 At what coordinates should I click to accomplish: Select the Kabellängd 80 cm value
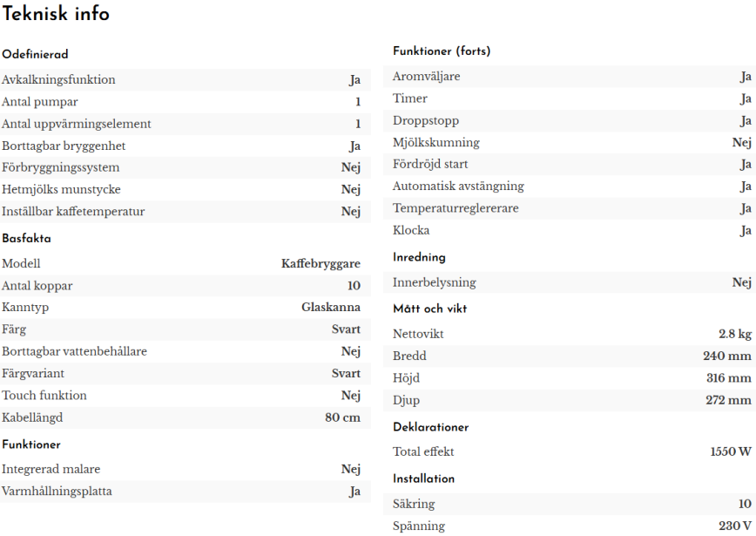pyautogui.click(x=342, y=417)
